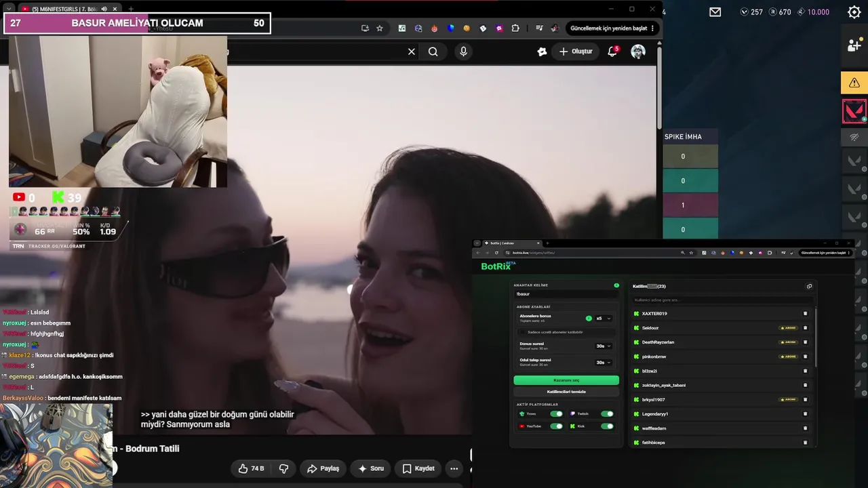Open the Dönüş süresi 30s dropdown
868x488 pixels.
[x=604, y=346]
